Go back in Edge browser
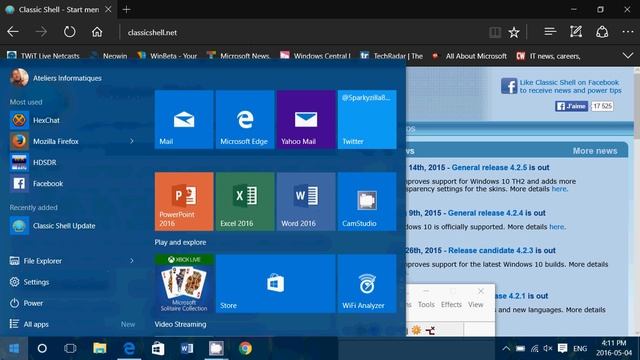Screen dimensions: 640x360 point(13,32)
